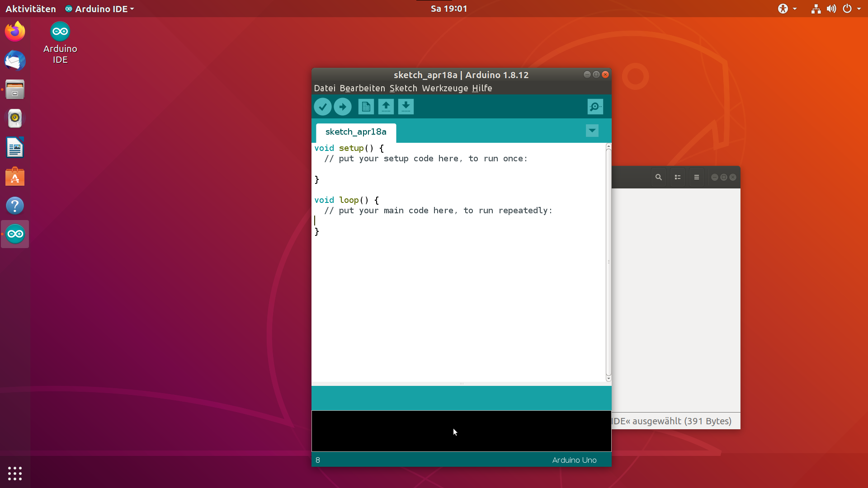Open the power menu in top bar

click(x=852, y=9)
